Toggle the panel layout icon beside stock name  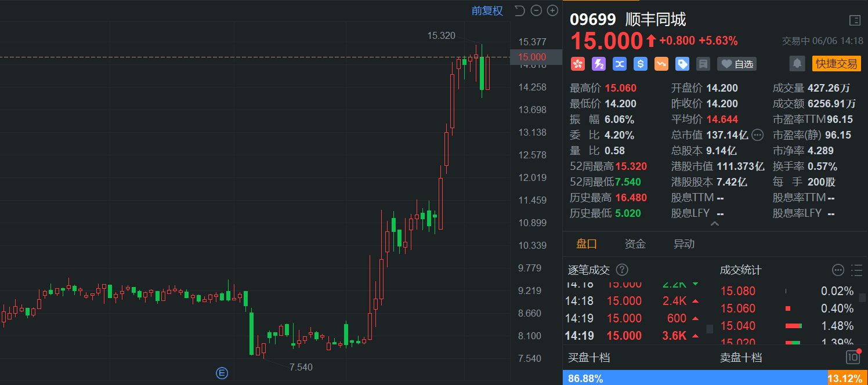point(855,20)
